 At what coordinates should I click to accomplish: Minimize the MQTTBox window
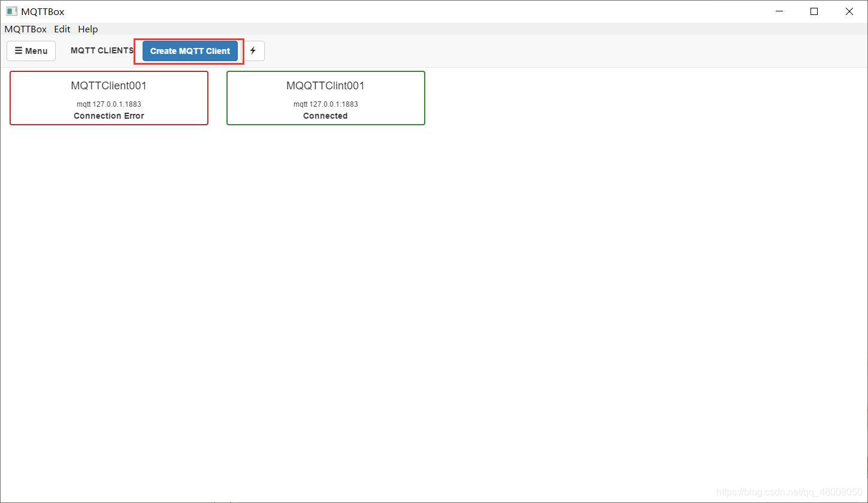(x=779, y=11)
